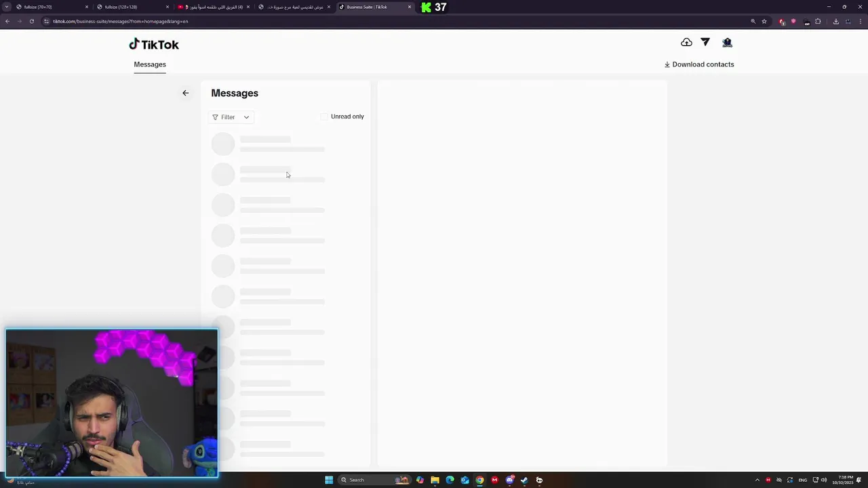Open Chrome downloads

pos(835,21)
